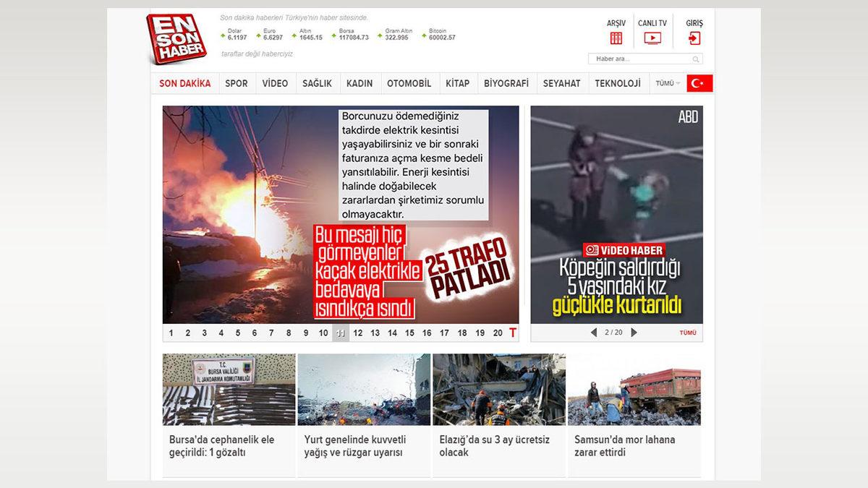Select slide 3 in the headline pager
Image resolution: width=868 pixels, height=488 pixels.
205,333
